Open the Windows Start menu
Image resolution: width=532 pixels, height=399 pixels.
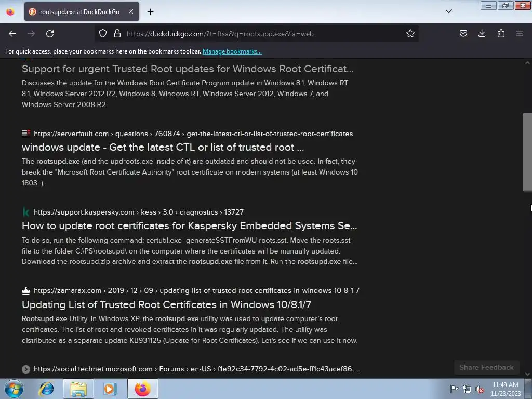(14, 389)
